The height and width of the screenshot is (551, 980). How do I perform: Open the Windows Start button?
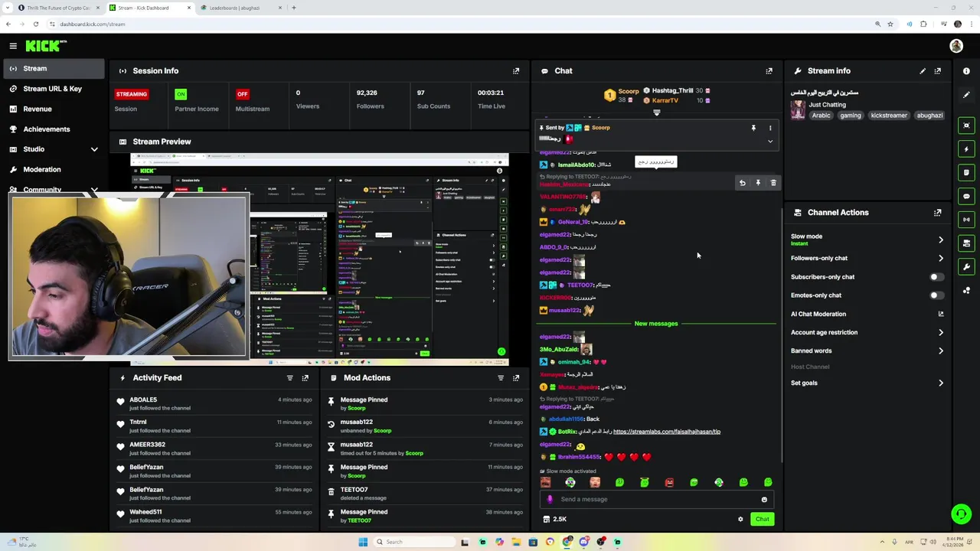tap(363, 542)
